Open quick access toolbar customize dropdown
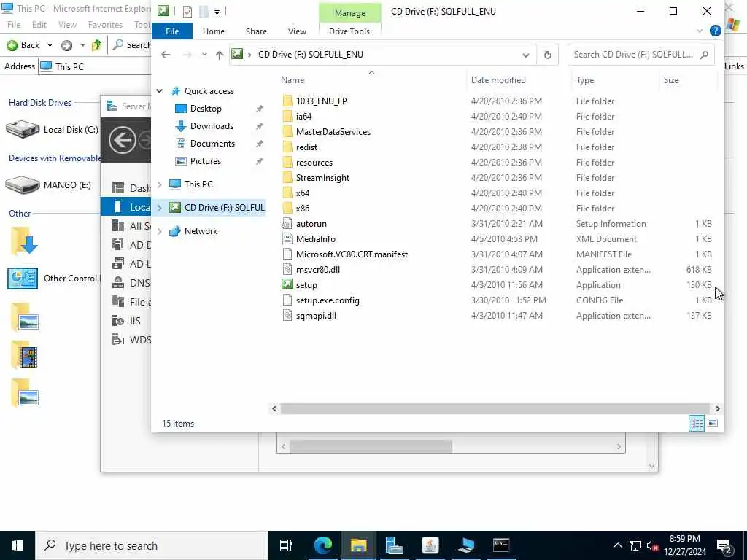 click(217, 12)
